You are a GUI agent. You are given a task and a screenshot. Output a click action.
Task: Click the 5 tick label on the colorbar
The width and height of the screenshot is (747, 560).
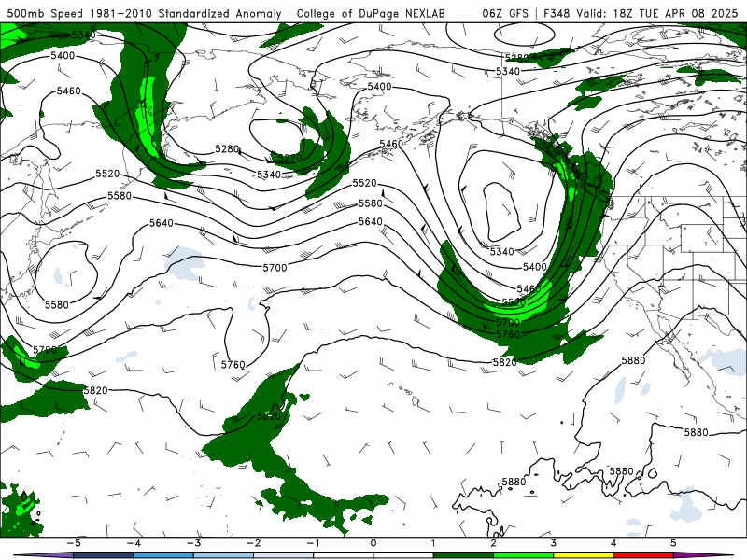(x=673, y=543)
